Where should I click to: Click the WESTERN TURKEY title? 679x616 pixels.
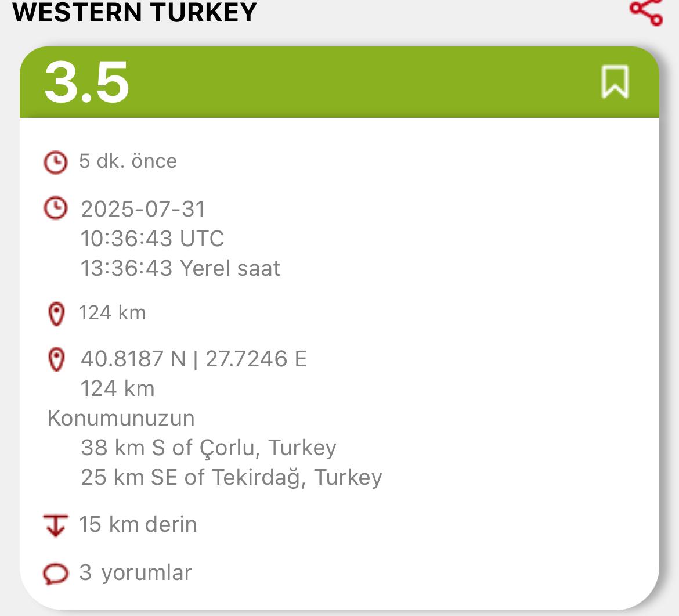(135, 12)
